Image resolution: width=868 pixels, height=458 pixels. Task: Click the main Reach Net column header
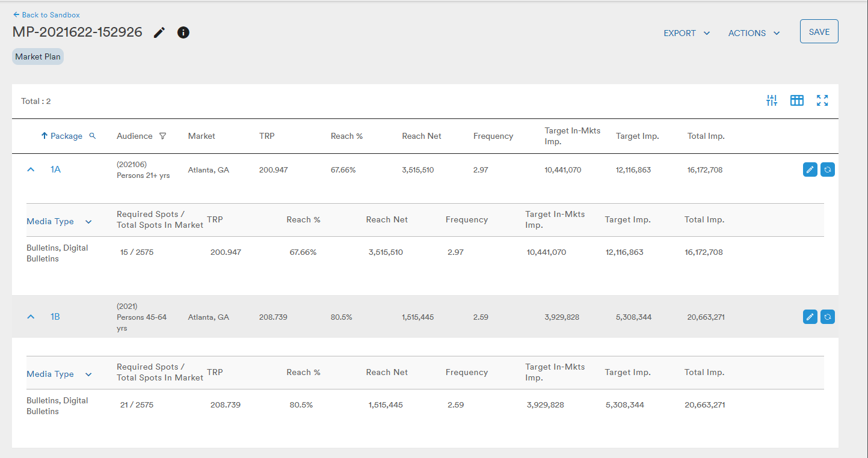[422, 136]
